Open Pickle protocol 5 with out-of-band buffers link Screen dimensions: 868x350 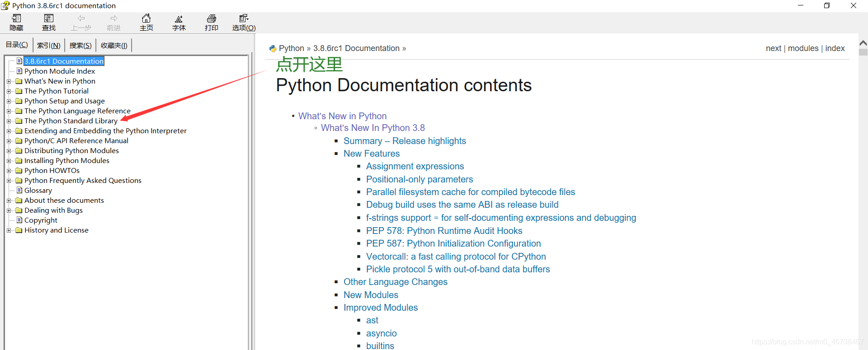(458, 269)
